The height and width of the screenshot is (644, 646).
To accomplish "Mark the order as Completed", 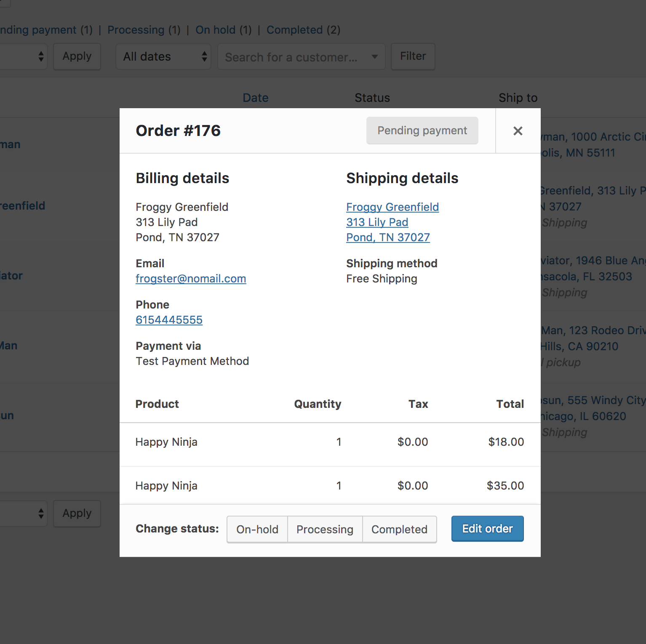I will click(399, 529).
